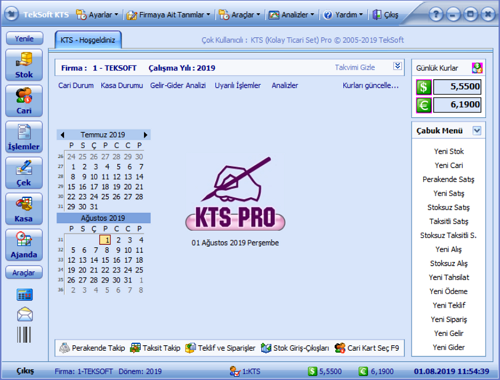Select highlighted day 1 in Ağustos 2019
This screenshot has height=380, width=500.
(x=105, y=240)
